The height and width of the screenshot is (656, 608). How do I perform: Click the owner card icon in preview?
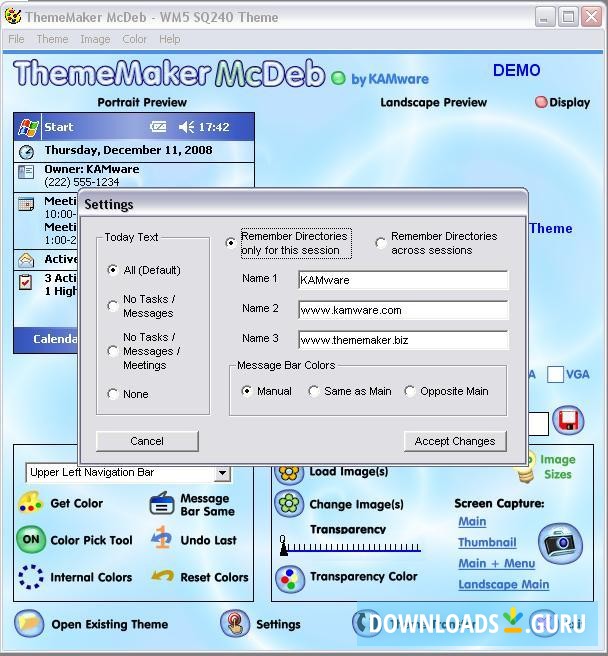(x=26, y=172)
